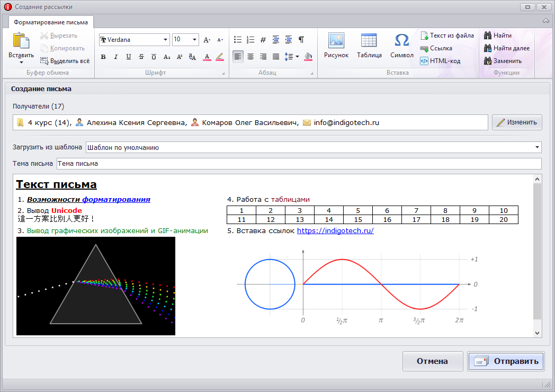The height and width of the screenshot is (392, 555).
Task: Justify text alignment
Action: pyautogui.click(x=276, y=57)
